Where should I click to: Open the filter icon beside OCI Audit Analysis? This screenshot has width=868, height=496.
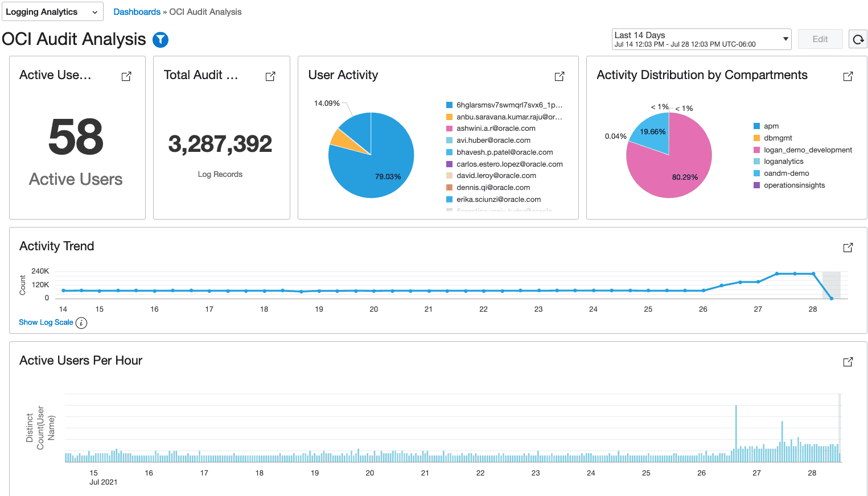[x=161, y=39]
